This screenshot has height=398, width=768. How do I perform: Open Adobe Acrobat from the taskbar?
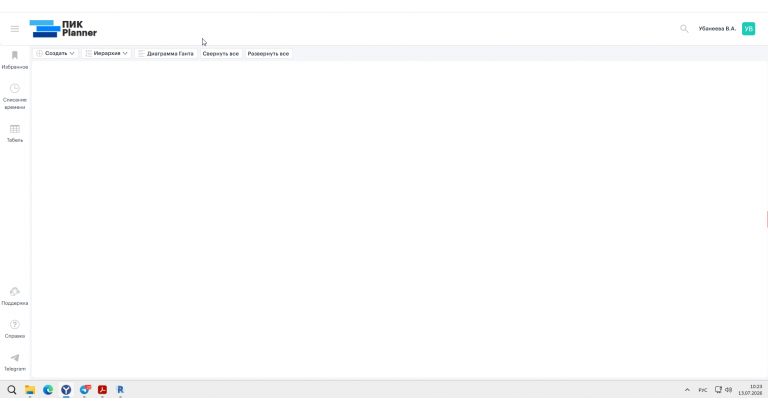click(102, 390)
